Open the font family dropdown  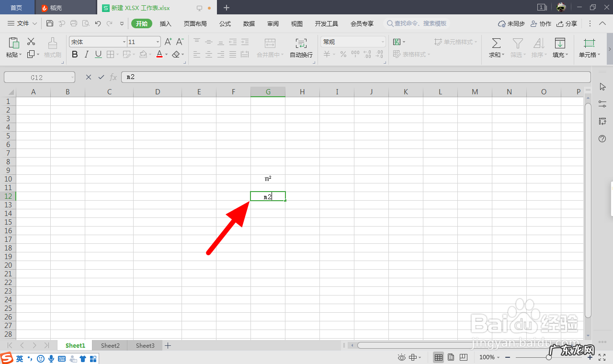click(124, 42)
